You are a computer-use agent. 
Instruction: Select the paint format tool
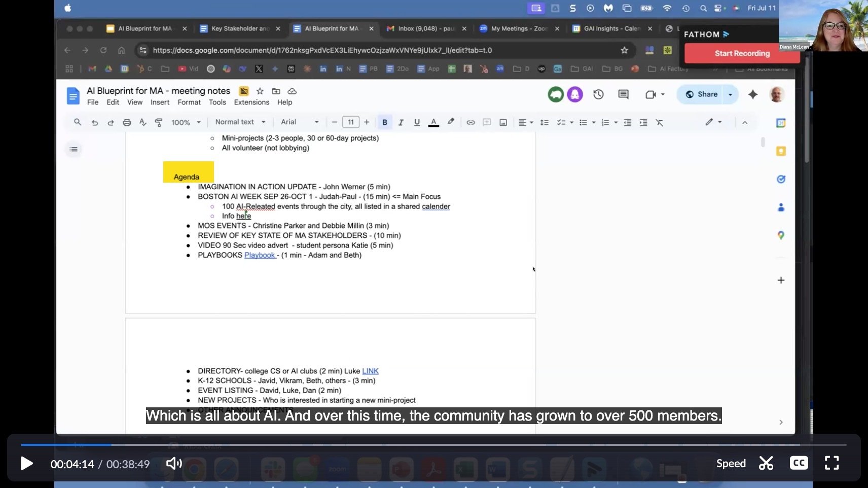(x=159, y=122)
